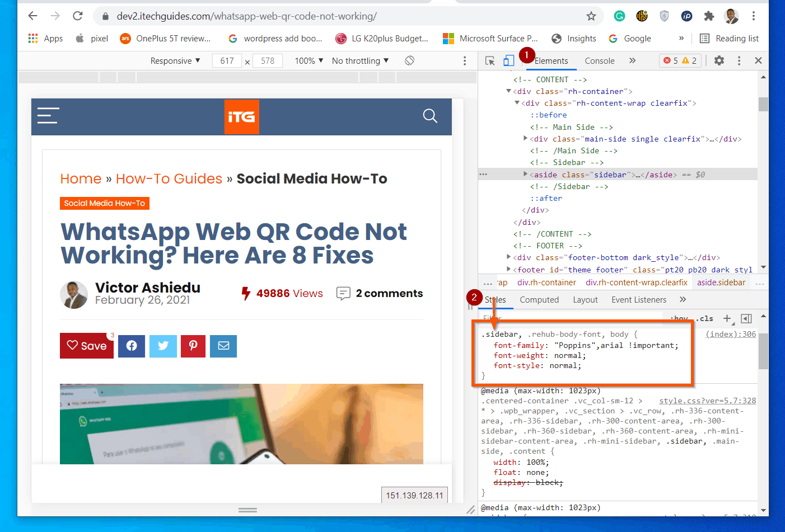
Task: Open the Reading list
Action: 730,39
